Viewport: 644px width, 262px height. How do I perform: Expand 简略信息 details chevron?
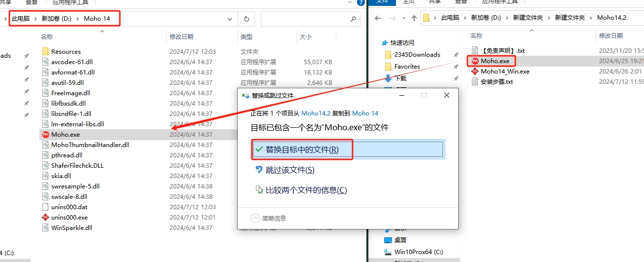coord(255,218)
